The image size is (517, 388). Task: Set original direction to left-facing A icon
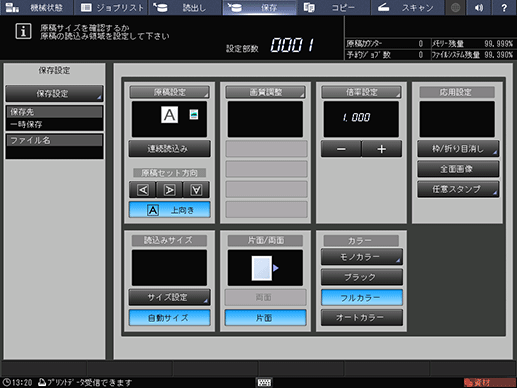pos(143,190)
